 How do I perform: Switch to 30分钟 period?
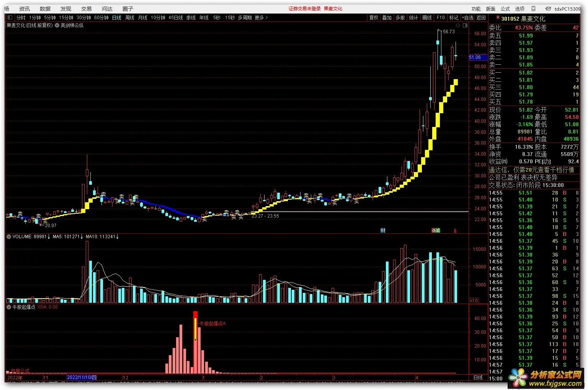pos(84,18)
